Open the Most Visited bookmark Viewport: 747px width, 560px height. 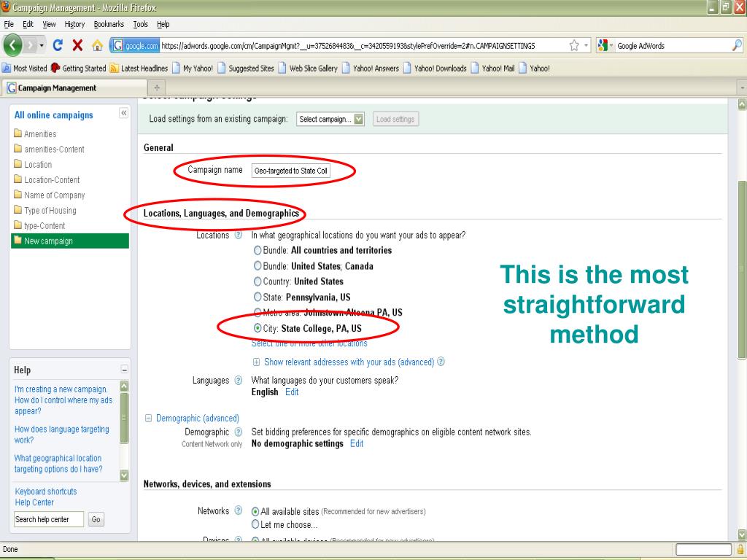(25, 68)
